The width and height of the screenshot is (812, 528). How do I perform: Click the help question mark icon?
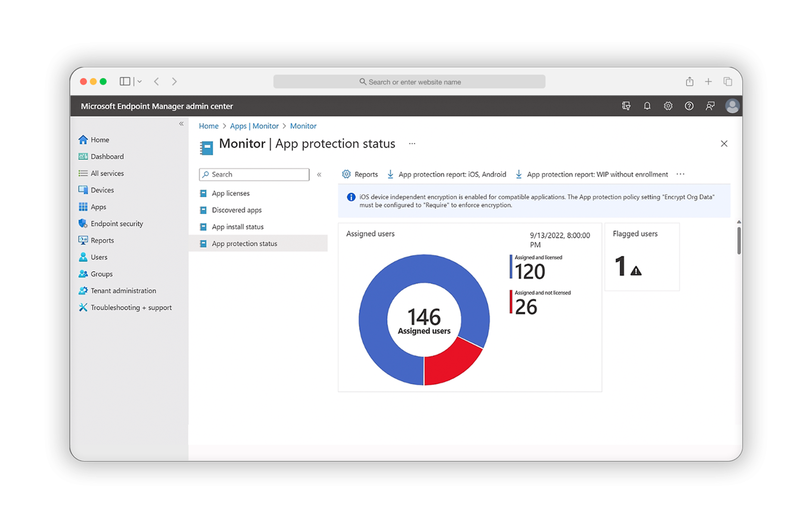(x=689, y=106)
